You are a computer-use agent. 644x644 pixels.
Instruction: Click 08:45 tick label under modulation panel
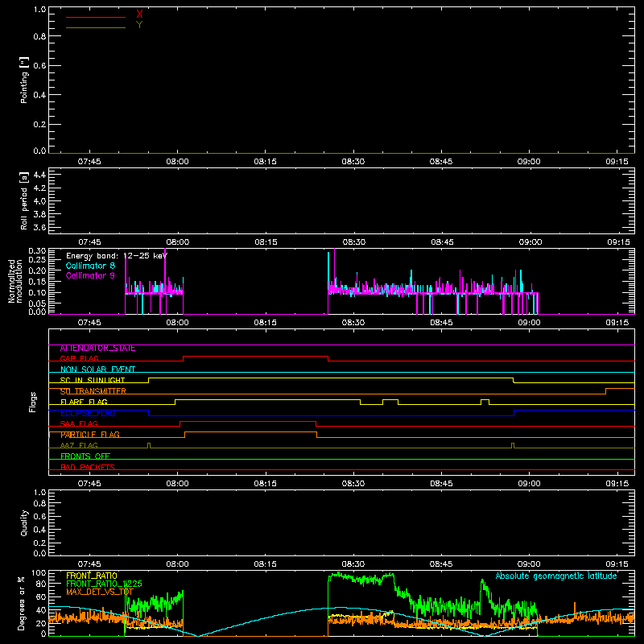click(441, 323)
